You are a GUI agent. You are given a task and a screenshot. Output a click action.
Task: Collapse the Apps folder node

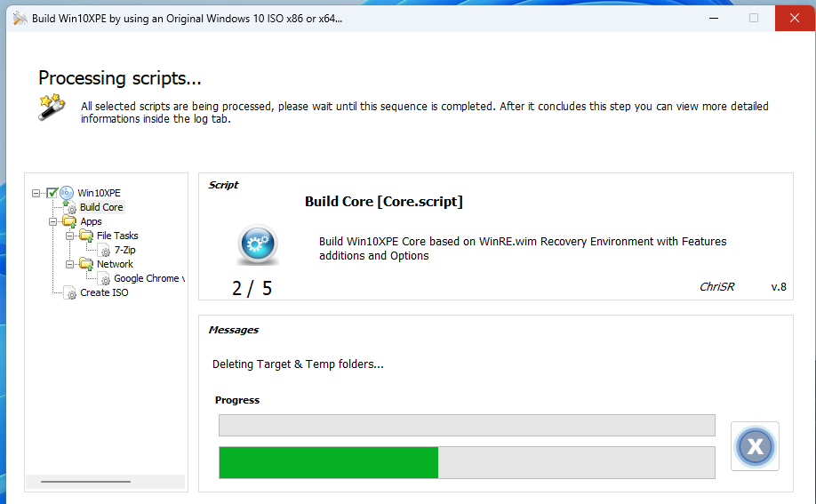tap(52, 222)
